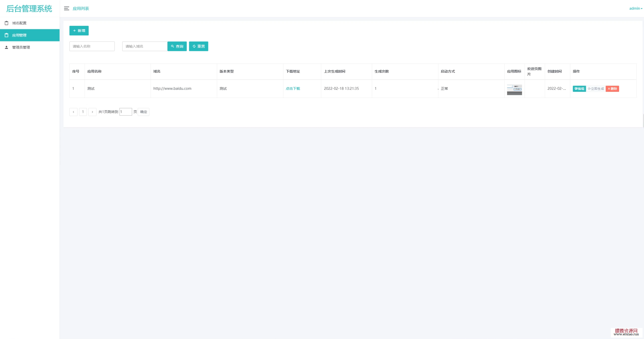
Task: Click the 新增 add button
Action: 79,31
